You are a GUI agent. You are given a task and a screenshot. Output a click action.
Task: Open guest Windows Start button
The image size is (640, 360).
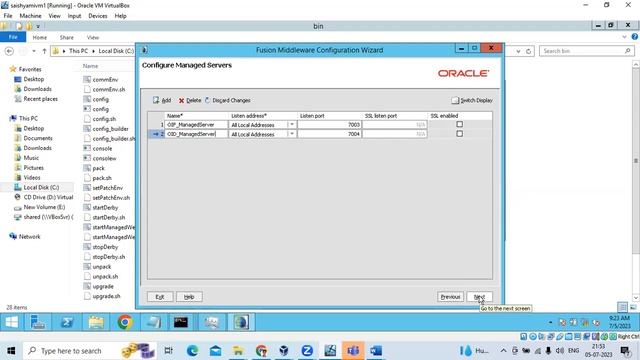11,322
